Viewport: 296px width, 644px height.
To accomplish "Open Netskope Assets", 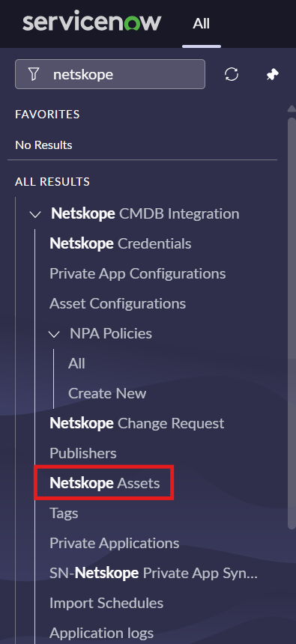I will (x=105, y=483).
